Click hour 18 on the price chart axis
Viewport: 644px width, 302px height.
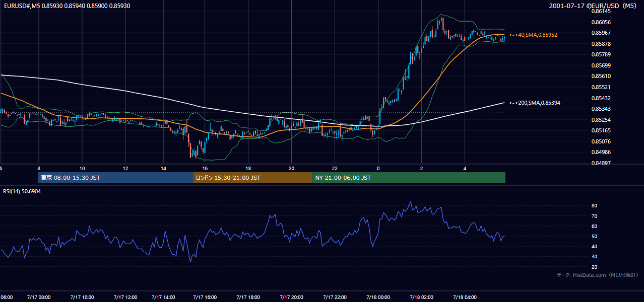[248, 168]
